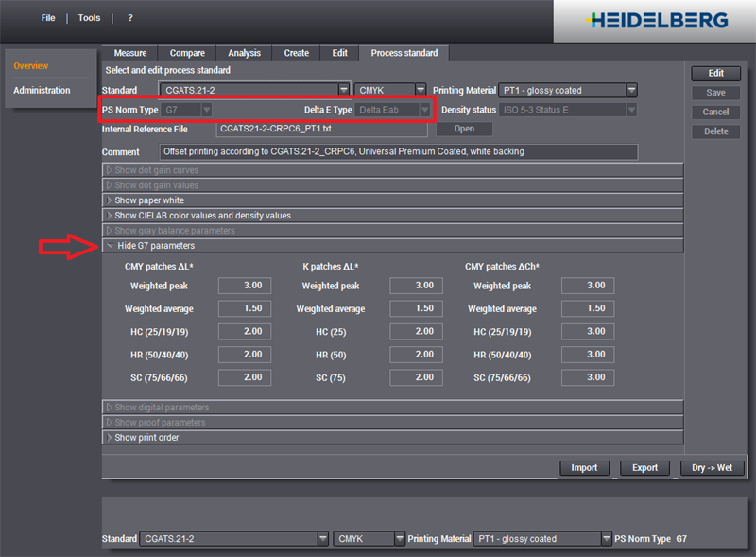Expand Show print order section
The width and height of the screenshot is (756, 557).
[x=146, y=438]
